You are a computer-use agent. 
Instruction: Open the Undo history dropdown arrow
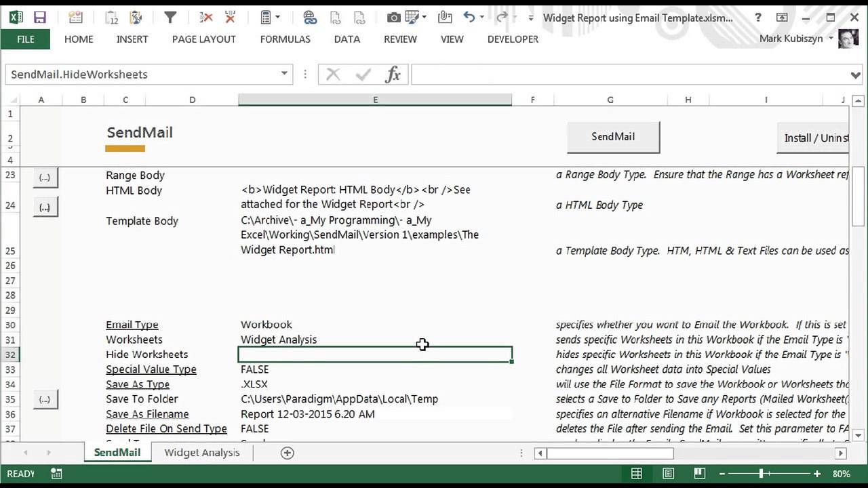pos(482,18)
